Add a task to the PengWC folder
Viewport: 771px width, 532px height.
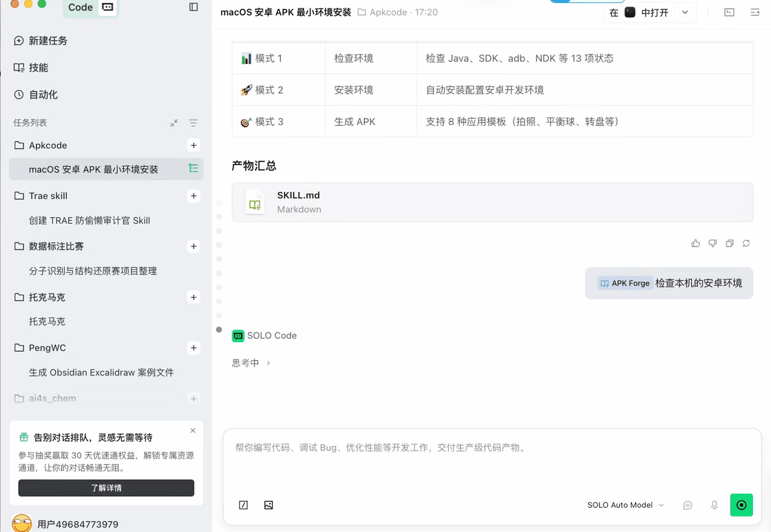coord(194,348)
